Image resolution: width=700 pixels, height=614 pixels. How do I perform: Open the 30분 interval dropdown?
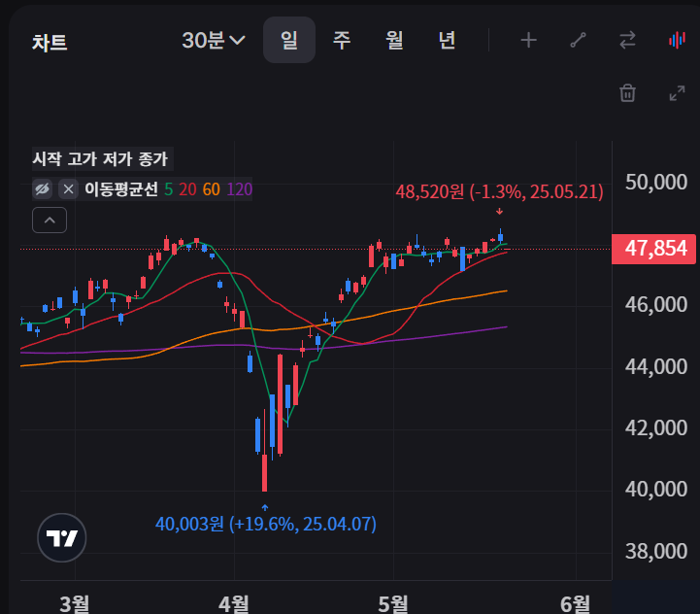214,40
